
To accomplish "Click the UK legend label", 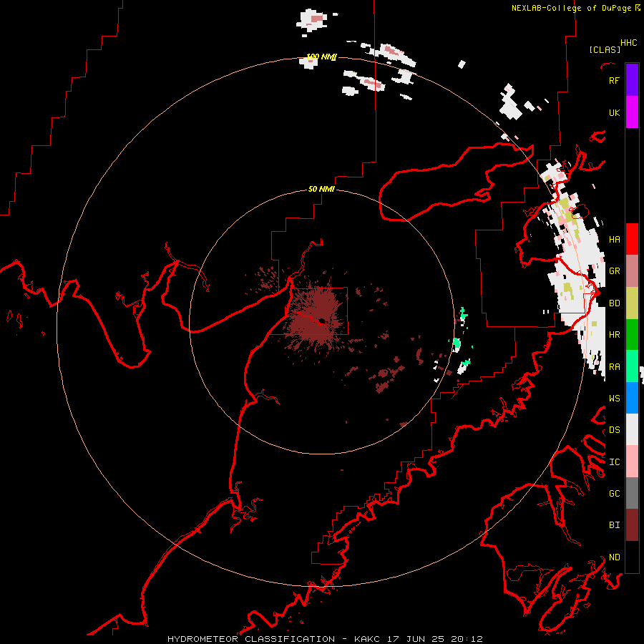I will pos(614,112).
